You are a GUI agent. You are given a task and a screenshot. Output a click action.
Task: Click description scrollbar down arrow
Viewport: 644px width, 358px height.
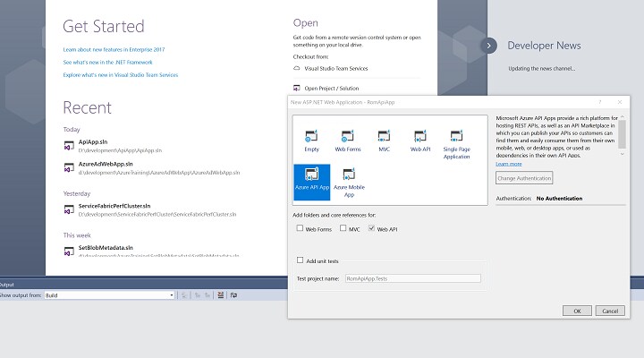point(622,154)
